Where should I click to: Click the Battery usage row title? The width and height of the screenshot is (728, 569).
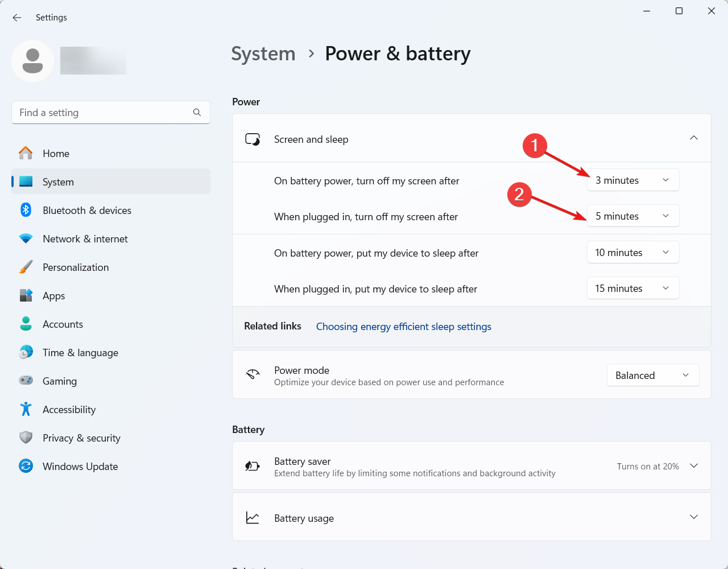click(304, 518)
